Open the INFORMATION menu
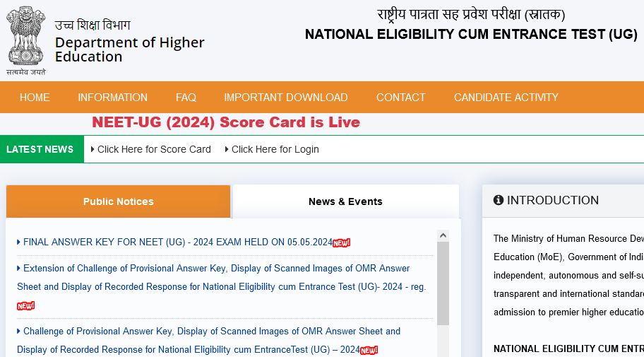This screenshot has height=357, width=644. (112, 98)
